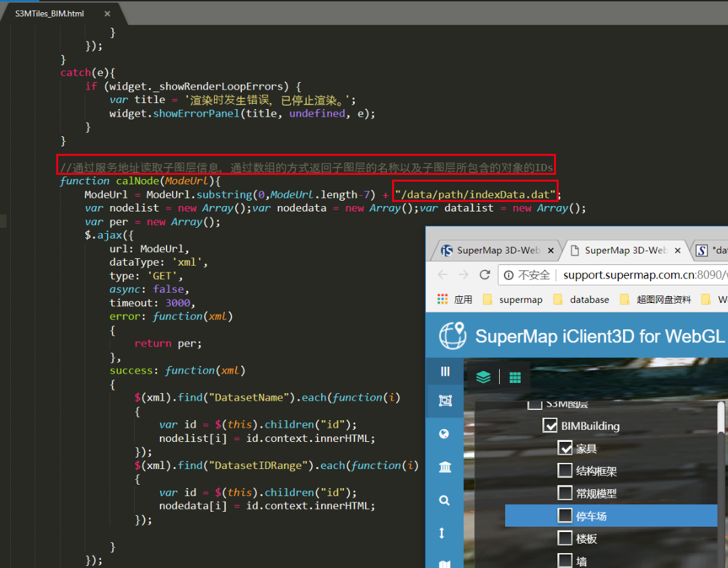Screen dimensions: 728x568
Task: Open the database bookmark folder
Action: [x=581, y=300]
